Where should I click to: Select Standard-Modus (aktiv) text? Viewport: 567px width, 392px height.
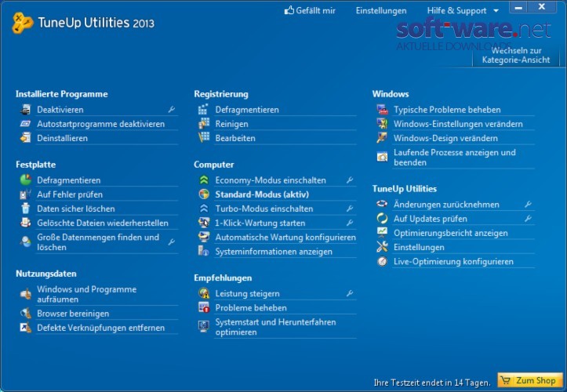pyautogui.click(x=262, y=194)
